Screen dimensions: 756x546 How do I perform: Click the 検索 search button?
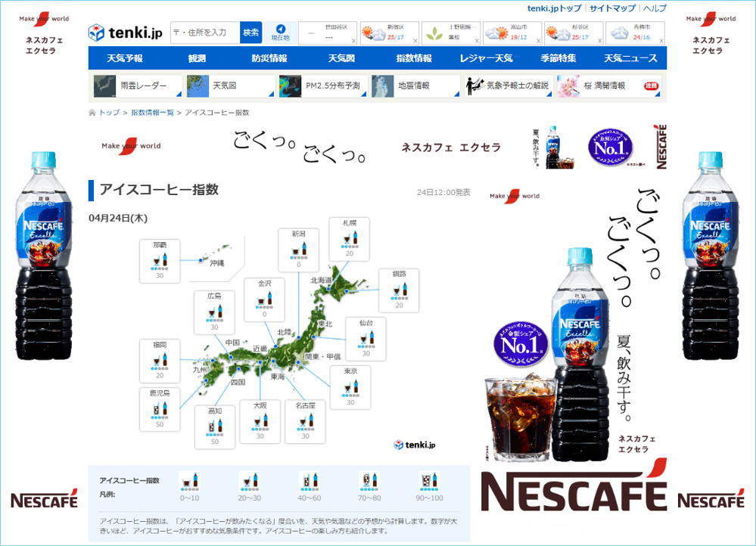[x=250, y=33]
